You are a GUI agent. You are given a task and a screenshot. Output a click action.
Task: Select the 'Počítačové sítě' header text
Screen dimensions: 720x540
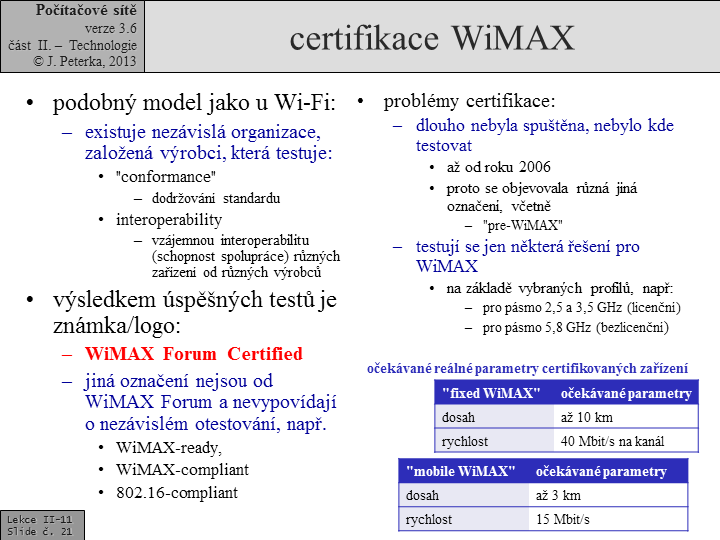86,10
